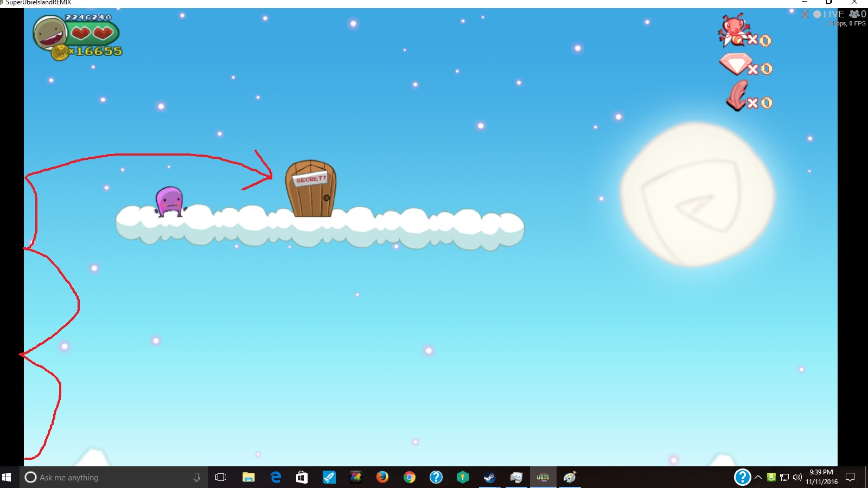This screenshot has height=488, width=868.
Task: Click the blue rocket app on the taskbar
Action: (329, 477)
